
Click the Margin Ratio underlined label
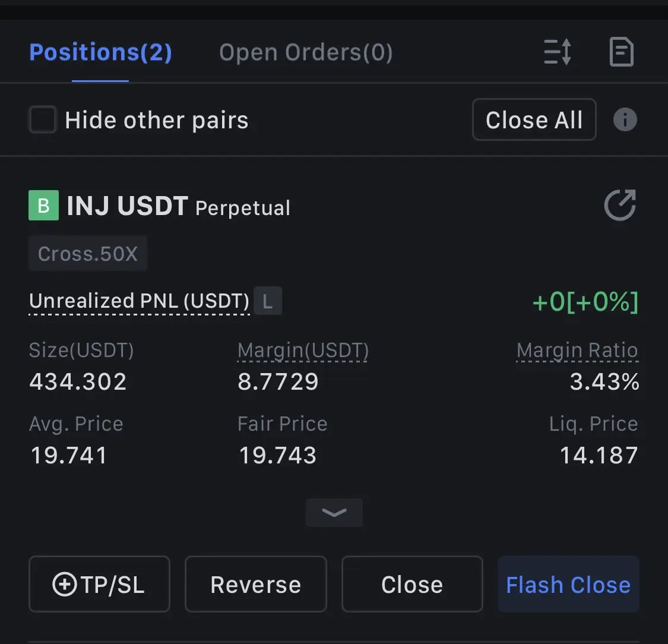point(577,351)
